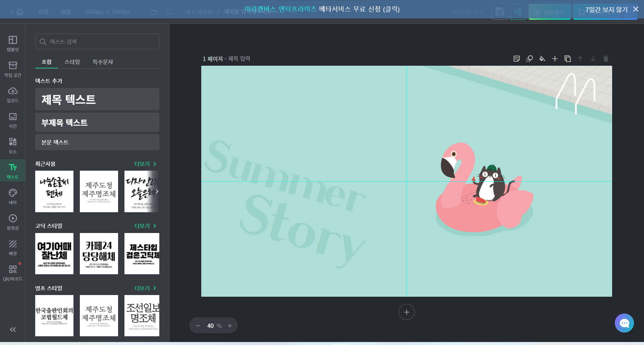Open the 설정 menu
Image resolution: width=644 pixels, height=345 pixels.
66,12
